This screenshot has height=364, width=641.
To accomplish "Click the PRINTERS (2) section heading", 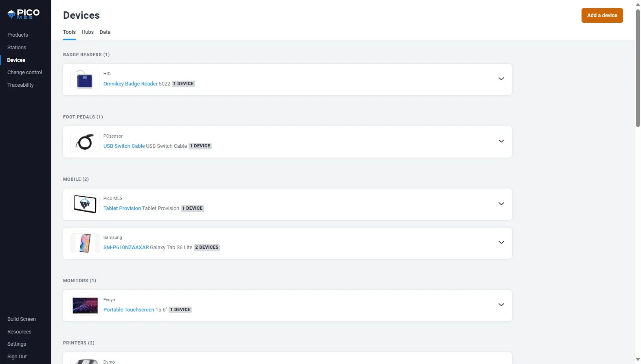I will coord(79,343).
